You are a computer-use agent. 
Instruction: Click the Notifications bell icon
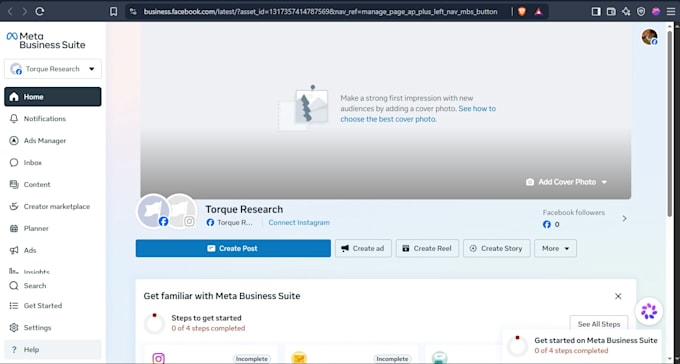coord(14,118)
